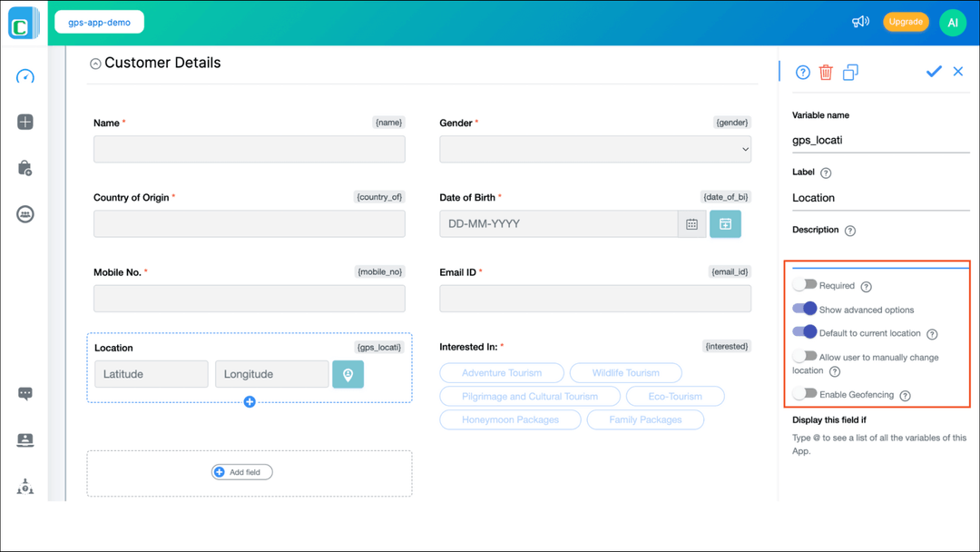Open the dashboard speedometer icon in sidebar
The height and width of the screenshot is (552, 980).
(24, 77)
